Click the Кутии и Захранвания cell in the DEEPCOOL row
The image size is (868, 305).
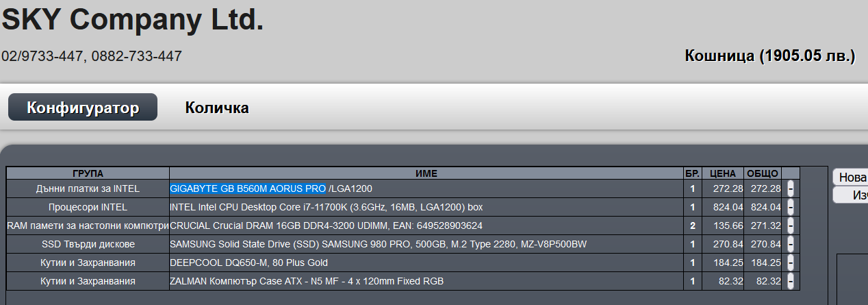coord(88,263)
